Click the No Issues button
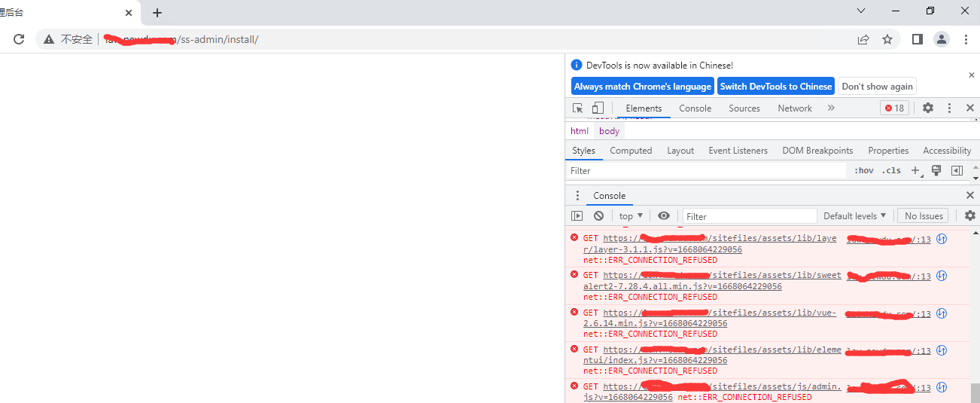 click(x=923, y=216)
